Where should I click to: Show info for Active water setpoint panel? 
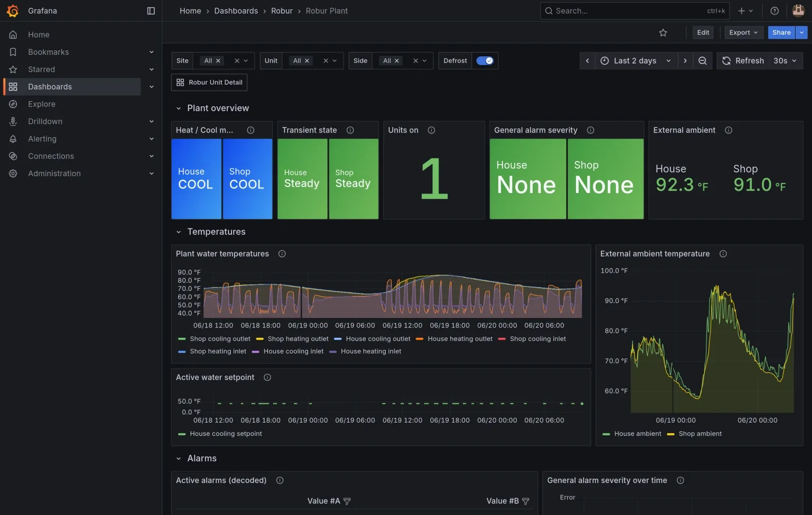tap(267, 377)
